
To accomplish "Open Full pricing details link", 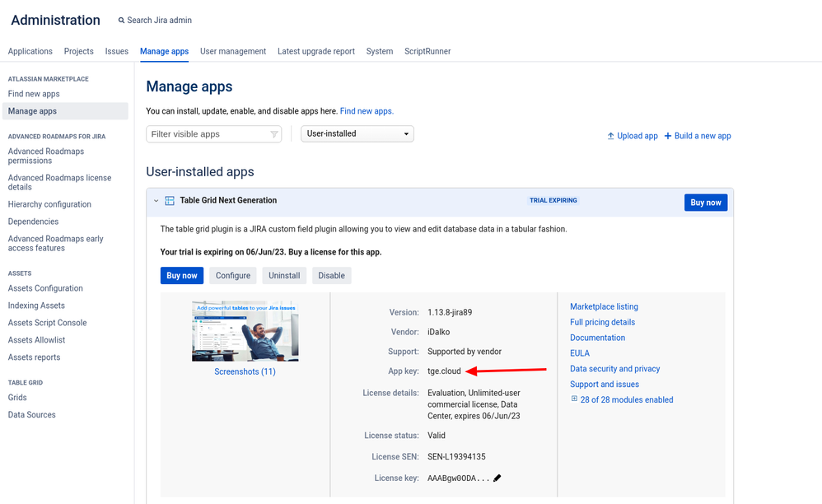I will pyautogui.click(x=602, y=322).
